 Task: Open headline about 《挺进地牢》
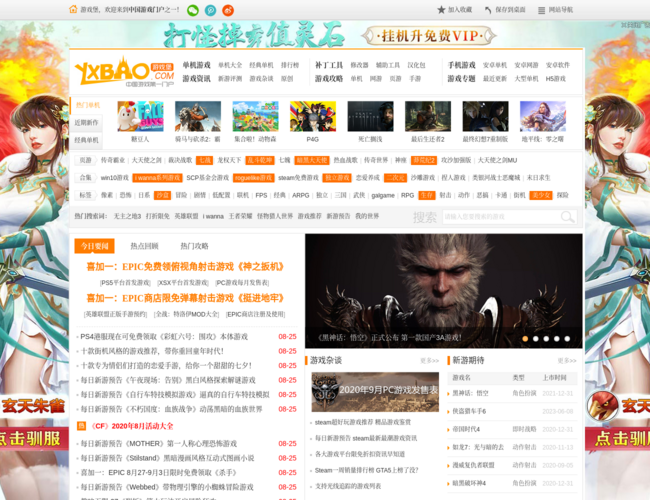[185, 298]
